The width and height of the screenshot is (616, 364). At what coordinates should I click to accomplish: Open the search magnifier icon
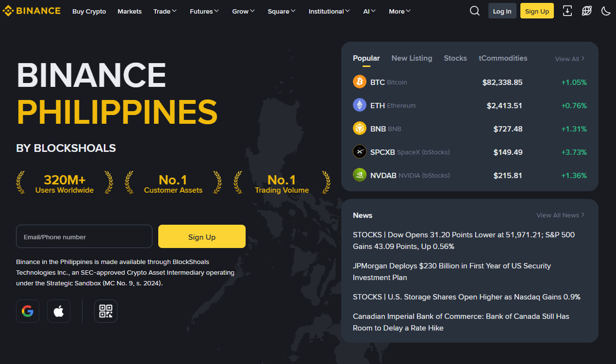[475, 11]
